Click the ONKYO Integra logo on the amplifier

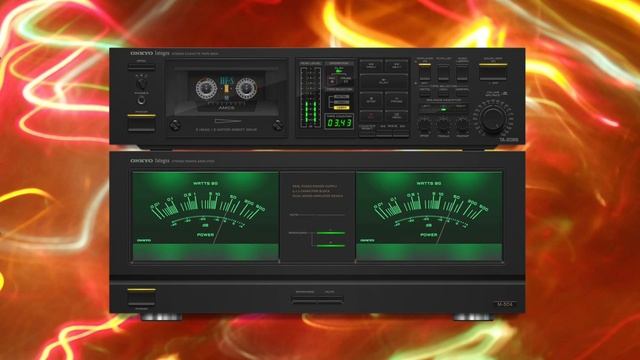(149, 161)
